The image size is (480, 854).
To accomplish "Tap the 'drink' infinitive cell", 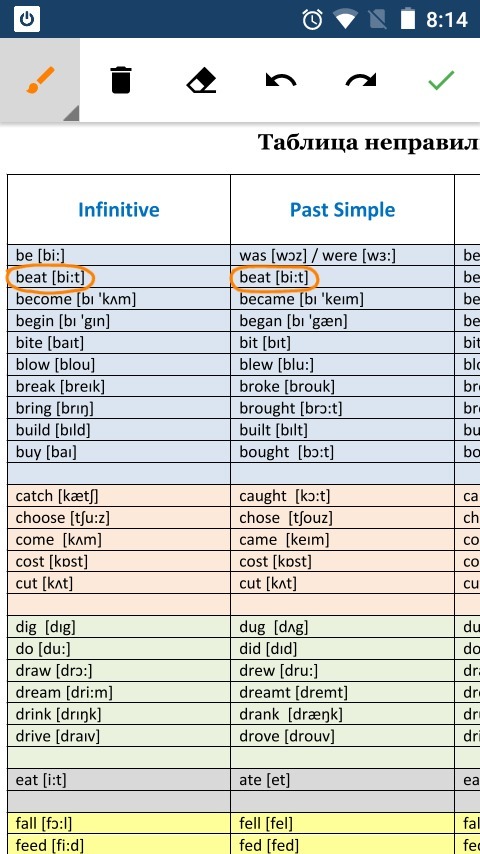I will click(x=119, y=714).
